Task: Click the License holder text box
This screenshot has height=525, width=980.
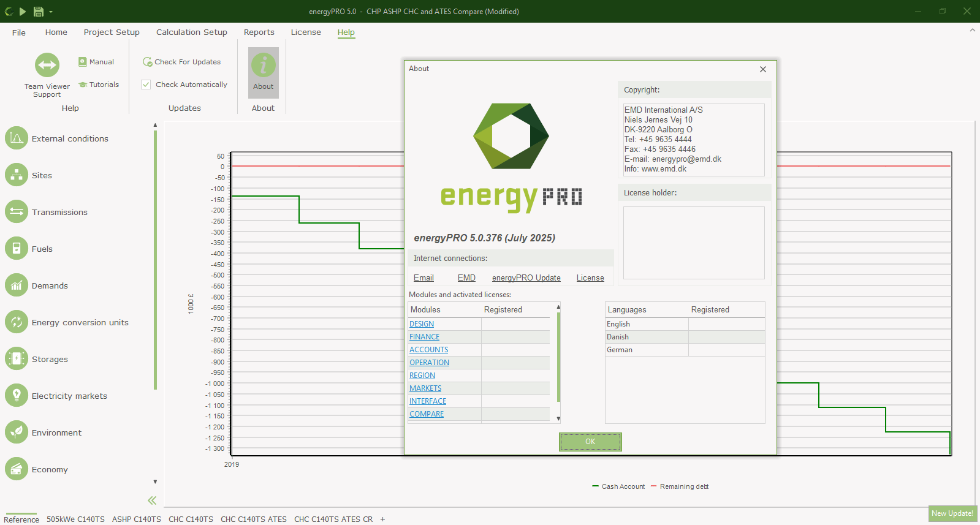Action: (x=694, y=243)
